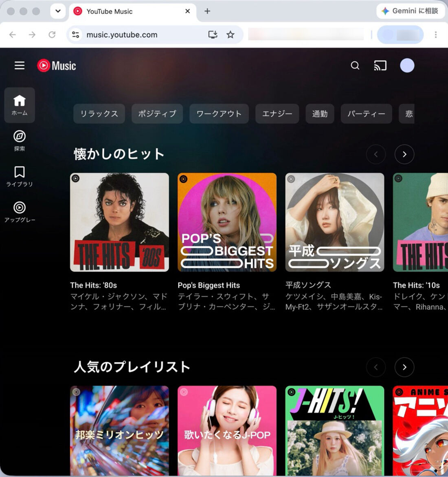The image size is (448, 477).
Task: Open ライブラリ in sidebar
Action: (20, 176)
